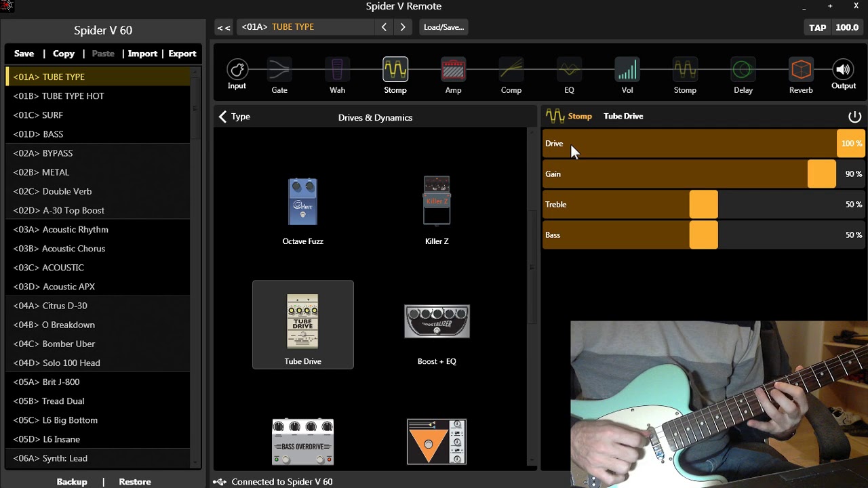Select preset 04C Bomber Uber
The width and height of the screenshot is (868, 488).
(98, 344)
